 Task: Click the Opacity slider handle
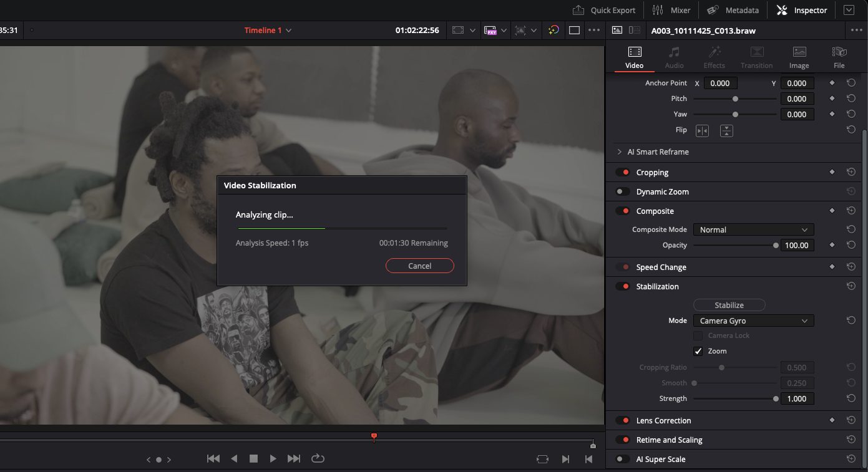774,245
